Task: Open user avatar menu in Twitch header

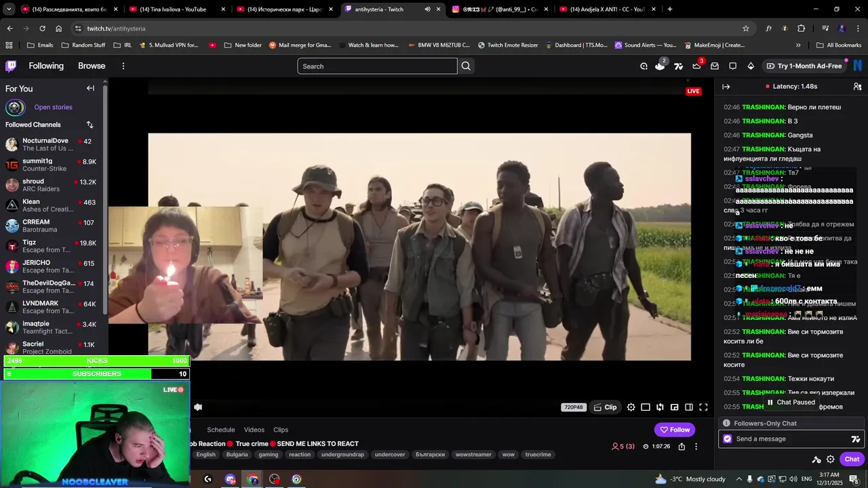Action: pos(858,66)
